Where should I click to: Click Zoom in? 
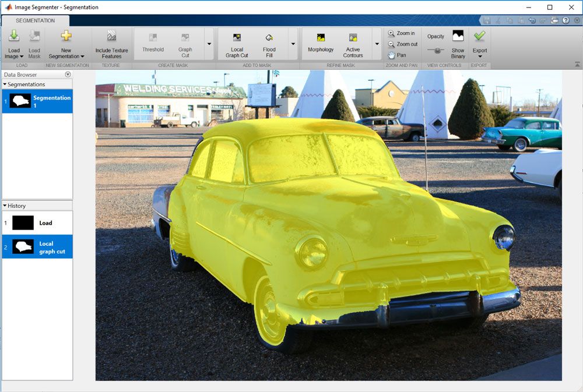point(402,33)
